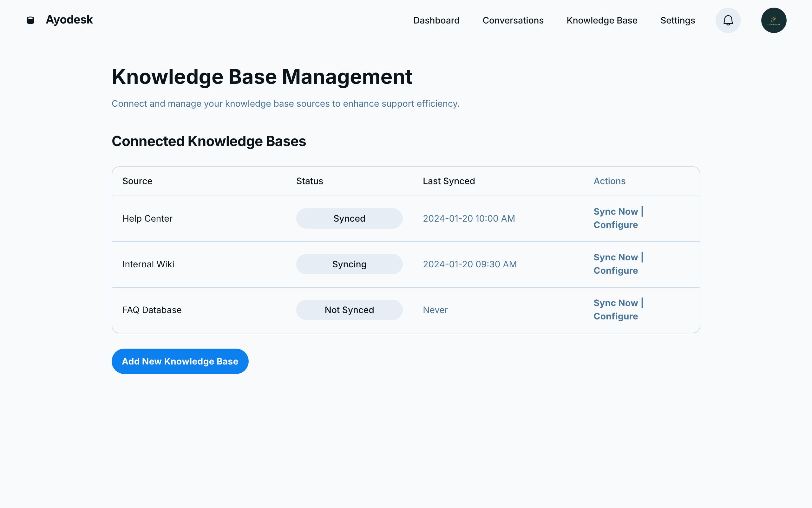This screenshot has height=508, width=812.
Task: Click the Ayodesk brand name
Action: pyautogui.click(x=69, y=20)
